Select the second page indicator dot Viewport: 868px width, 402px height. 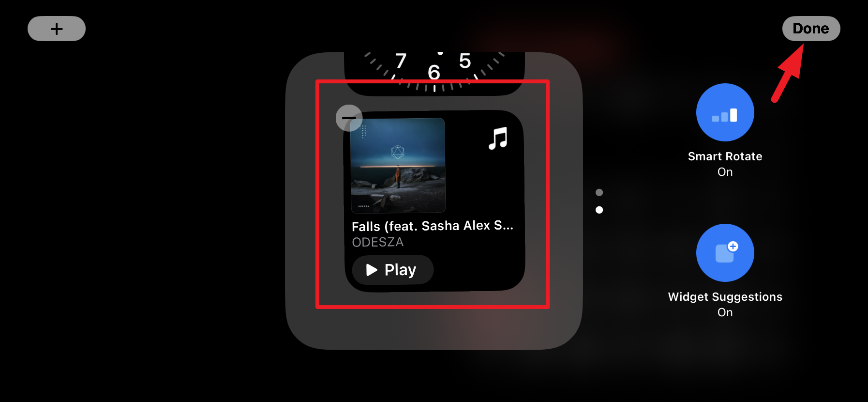pyautogui.click(x=599, y=210)
